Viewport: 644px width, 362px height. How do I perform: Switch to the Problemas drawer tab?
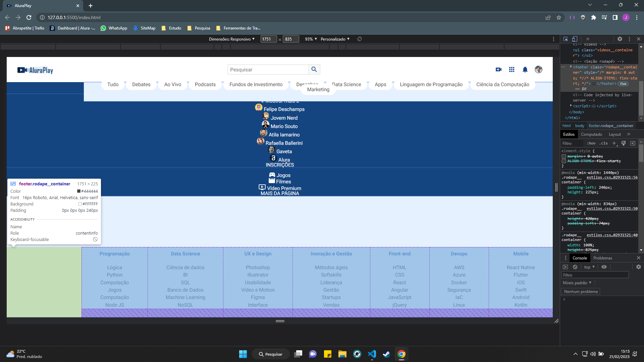point(602,258)
